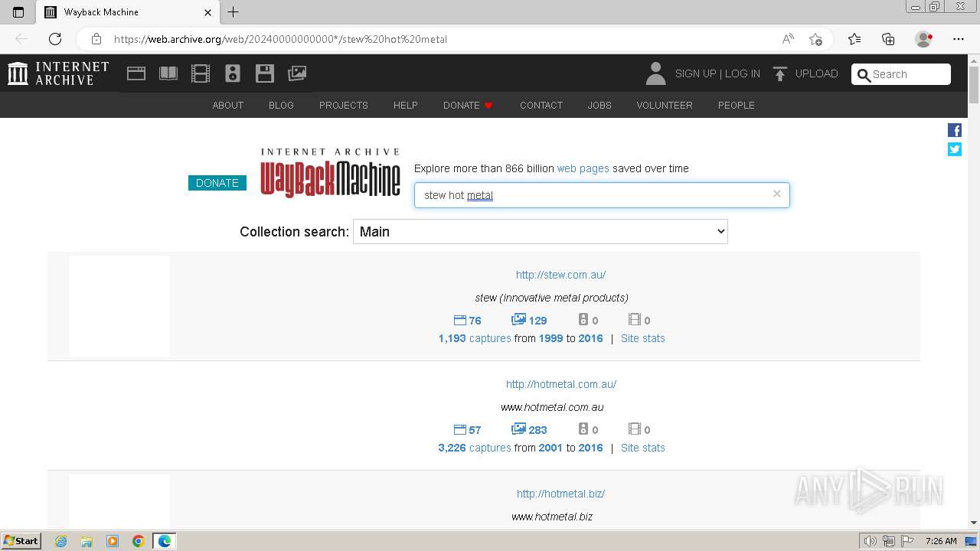Open a new browser tab
The width and height of the screenshot is (980, 551).
click(234, 12)
